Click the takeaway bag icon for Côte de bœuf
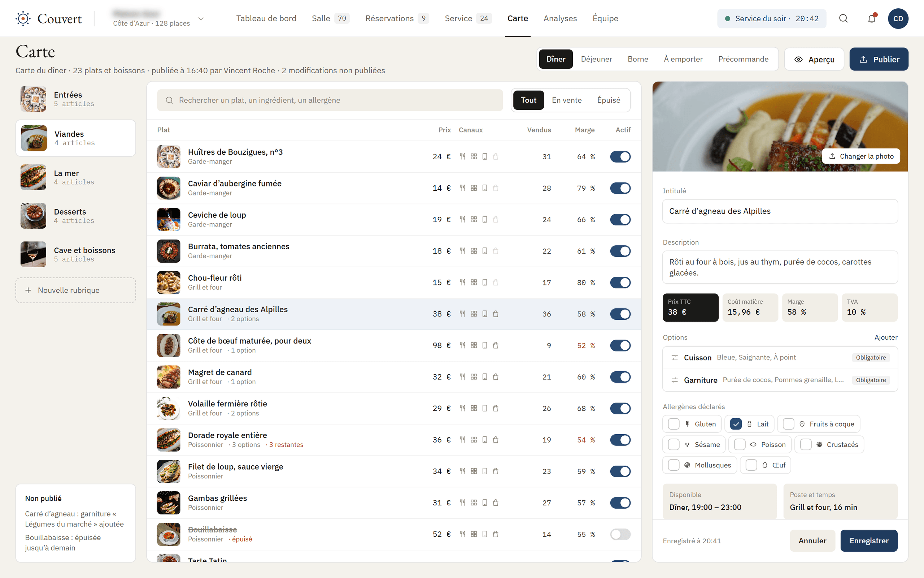Image resolution: width=924 pixels, height=578 pixels. tap(496, 345)
